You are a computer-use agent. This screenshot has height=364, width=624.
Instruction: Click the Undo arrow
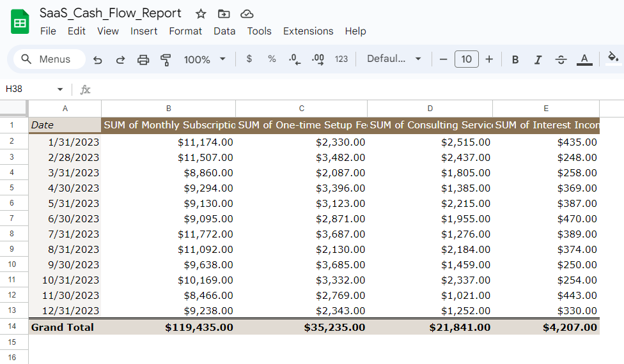[97, 59]
